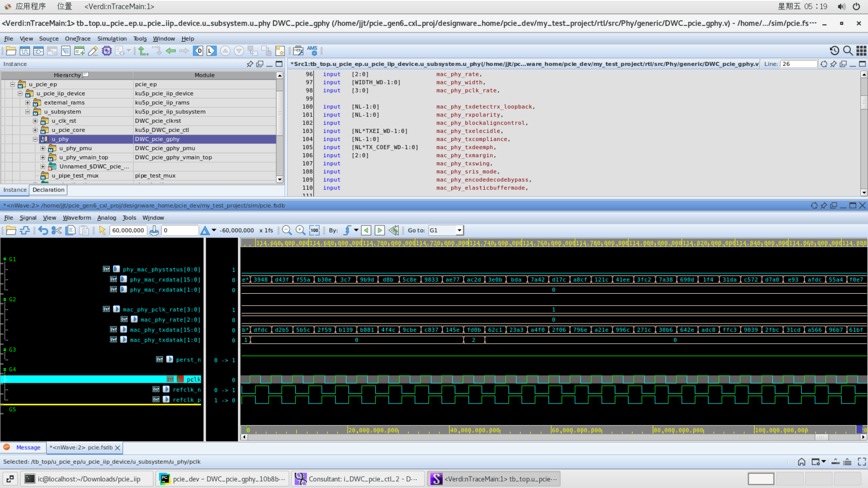Click the purple chip settings icon

coord(107,51)
